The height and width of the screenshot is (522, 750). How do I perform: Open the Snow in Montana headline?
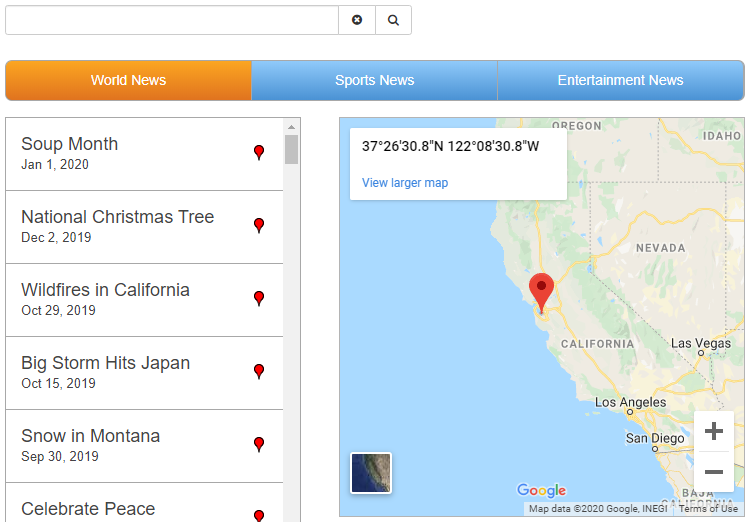coord(90,436)
